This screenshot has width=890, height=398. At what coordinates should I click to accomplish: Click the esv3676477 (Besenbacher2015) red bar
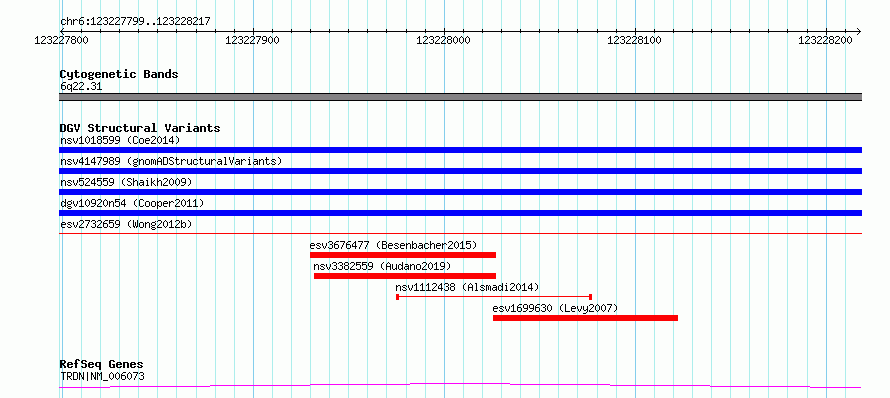[x=403, y=255]
